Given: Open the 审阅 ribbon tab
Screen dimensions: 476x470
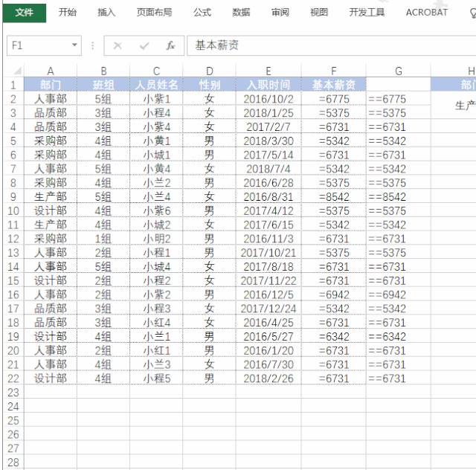Looking at the screenshot, I should [x=280, y=13].
